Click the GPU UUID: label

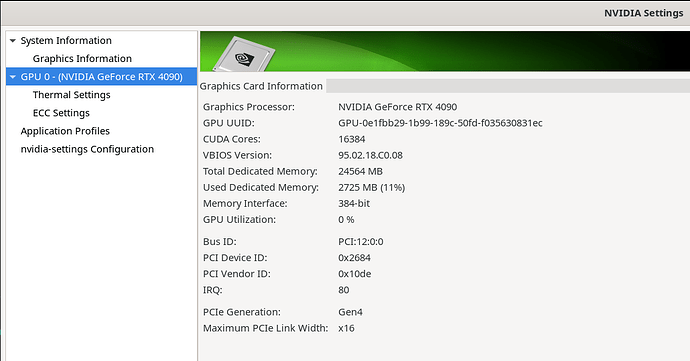tap(228, 123)
